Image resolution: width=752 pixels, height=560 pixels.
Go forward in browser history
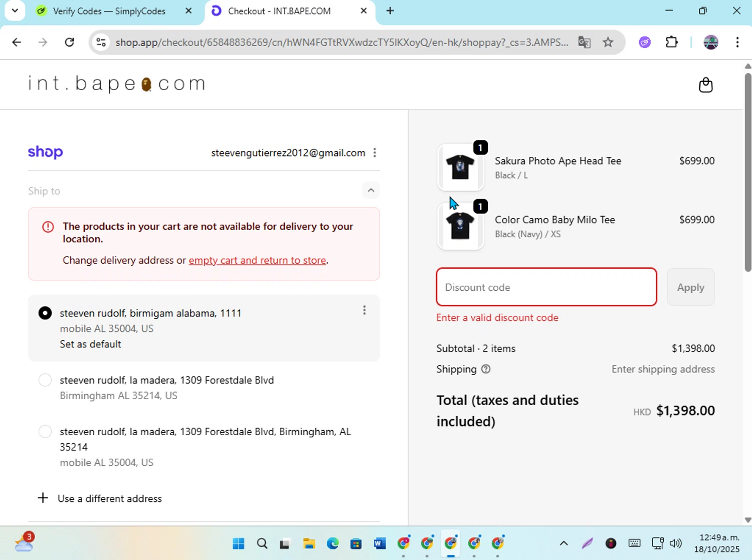pyautogui.click(x=43, y=42)
